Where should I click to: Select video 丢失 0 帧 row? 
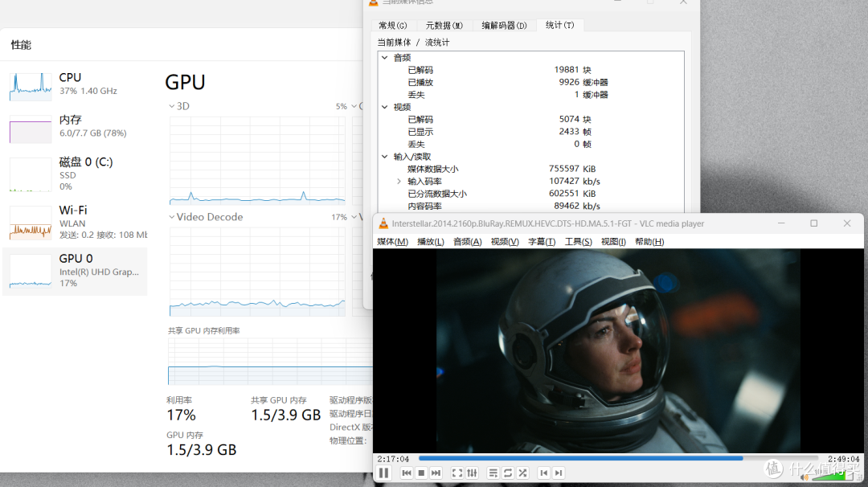531,144
